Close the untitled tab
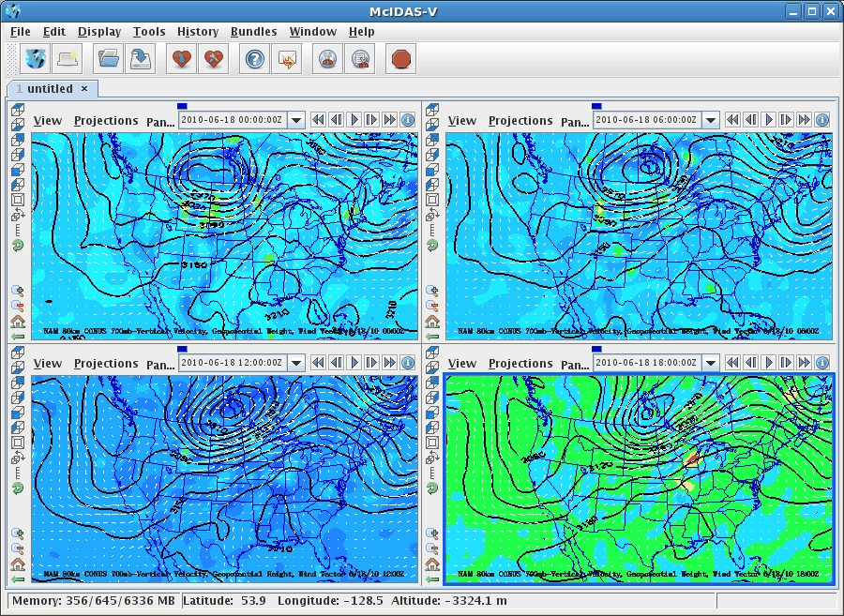This screenshot has height=616, width=844. tap(84, 89)
